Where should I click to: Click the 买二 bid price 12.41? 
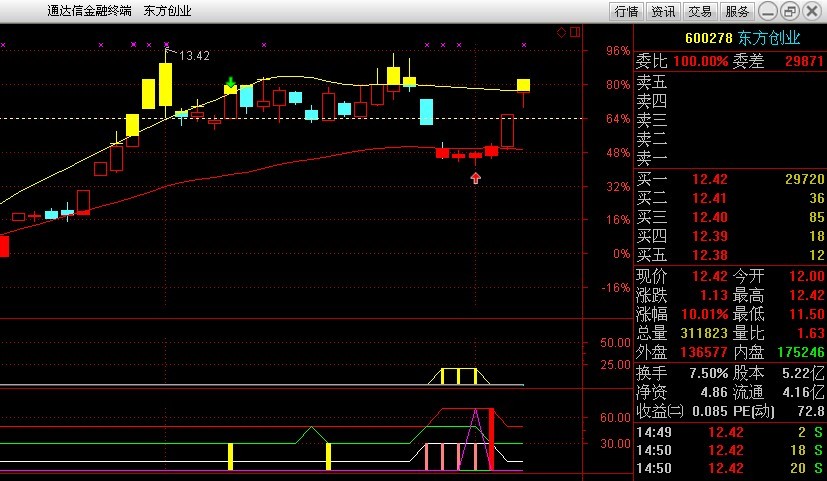[x=709, y=198]
